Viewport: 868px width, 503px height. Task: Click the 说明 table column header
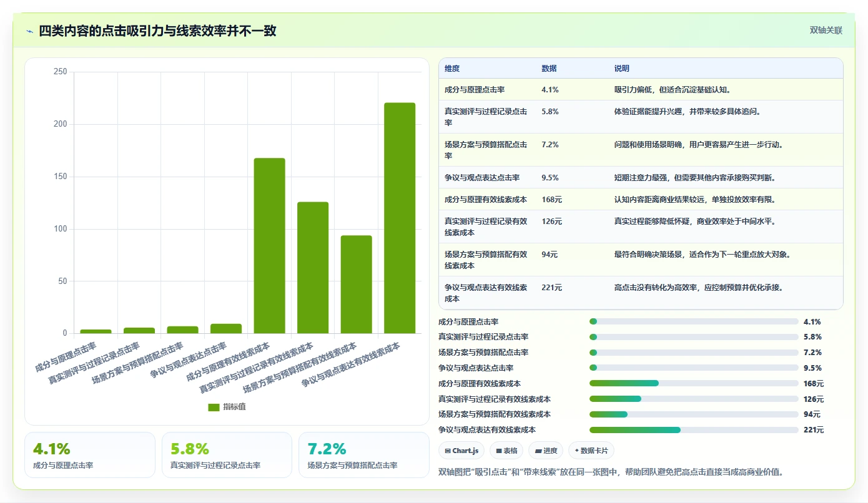622,69
